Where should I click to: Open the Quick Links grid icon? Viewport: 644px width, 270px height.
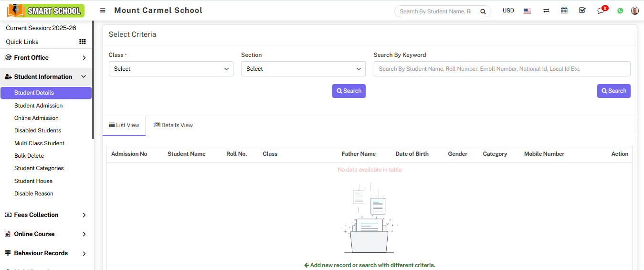(x=83, y=42)
